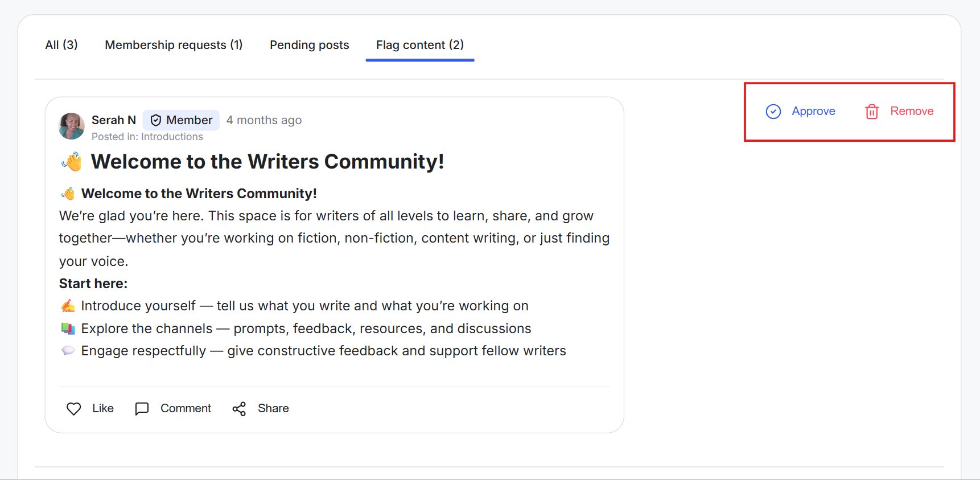The image size is (980, 480).
Task: Click the Comment speech bubble icon
Action: point(142,409)
